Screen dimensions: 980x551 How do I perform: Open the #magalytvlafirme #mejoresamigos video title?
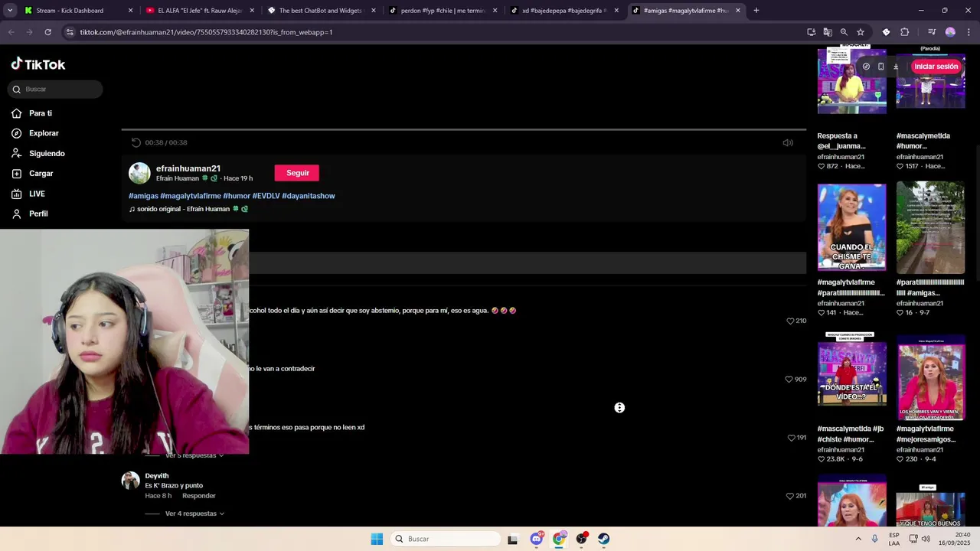926,434
